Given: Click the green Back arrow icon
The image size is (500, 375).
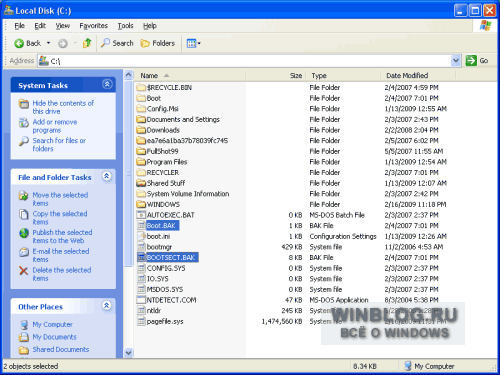Looking at the screenshot, I should click(19, 43).
